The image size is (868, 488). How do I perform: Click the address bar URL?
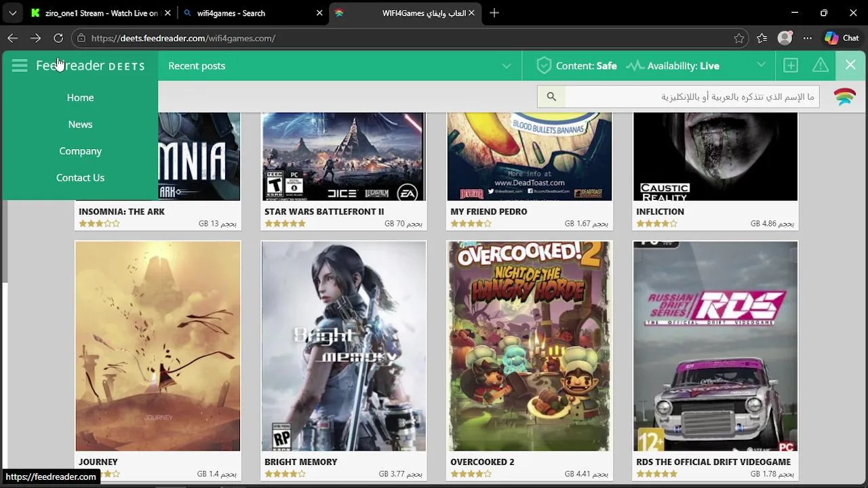(183, 38)
